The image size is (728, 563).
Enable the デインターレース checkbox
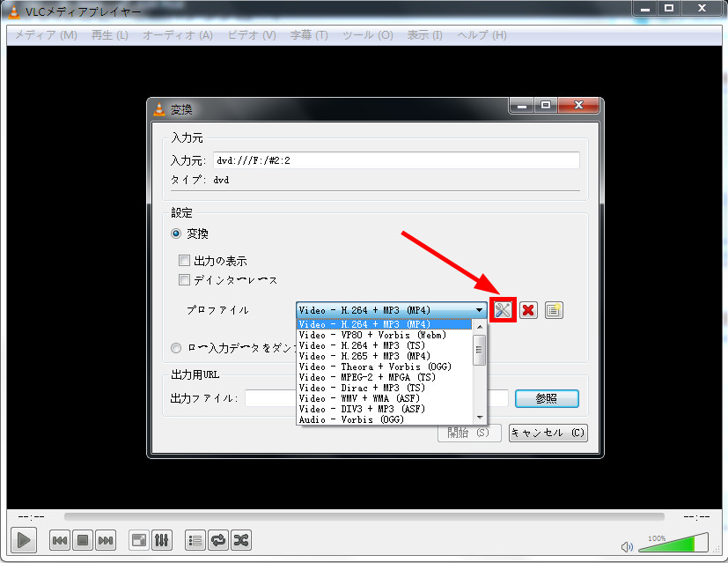point(184,279)
